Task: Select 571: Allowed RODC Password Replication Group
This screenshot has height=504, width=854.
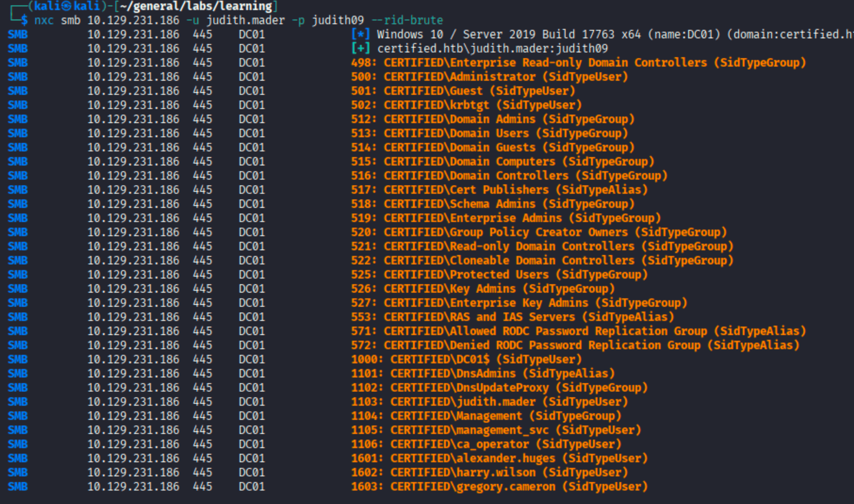Action: tap(578, 331)
